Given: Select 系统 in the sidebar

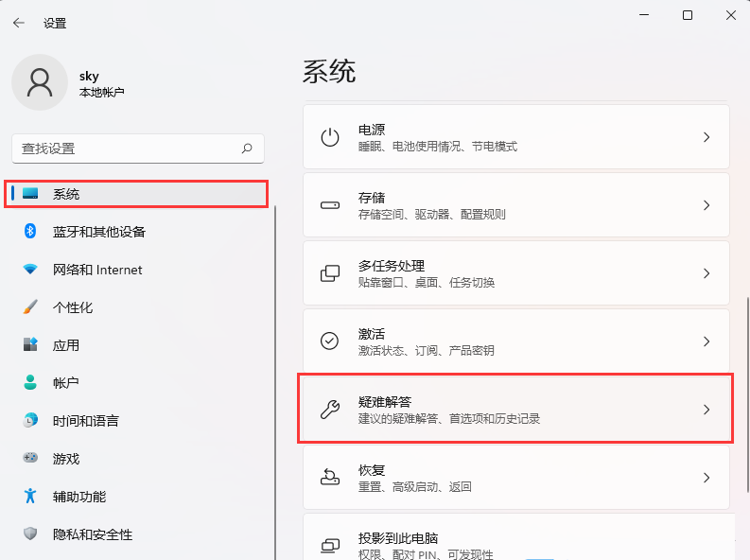Looking at the screenshot, I should (x=66, y=194).
